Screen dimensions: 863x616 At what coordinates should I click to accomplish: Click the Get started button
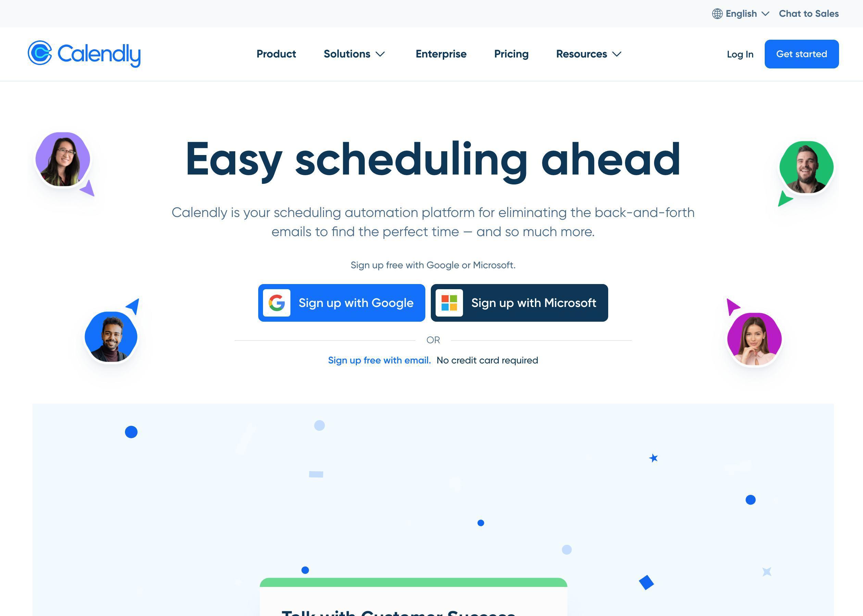point(802,53)
